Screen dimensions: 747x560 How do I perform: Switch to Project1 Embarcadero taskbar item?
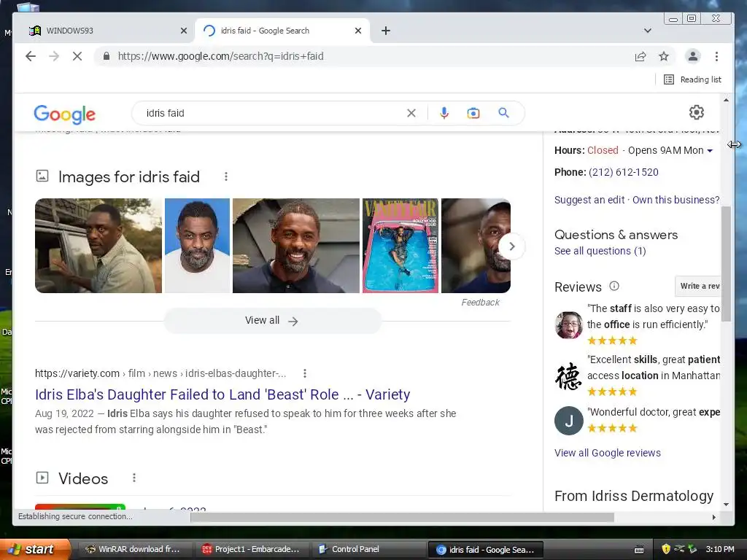click(252, 549)
